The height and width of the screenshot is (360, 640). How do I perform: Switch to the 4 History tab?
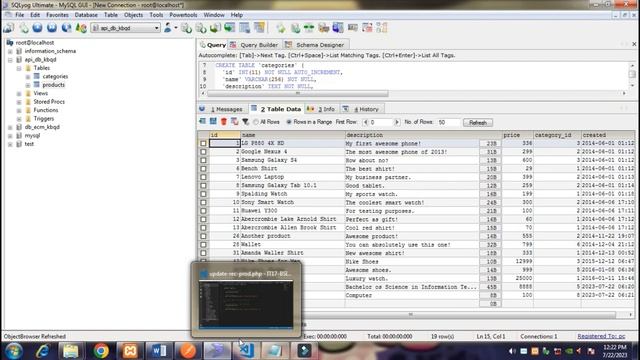click(362, 109)
